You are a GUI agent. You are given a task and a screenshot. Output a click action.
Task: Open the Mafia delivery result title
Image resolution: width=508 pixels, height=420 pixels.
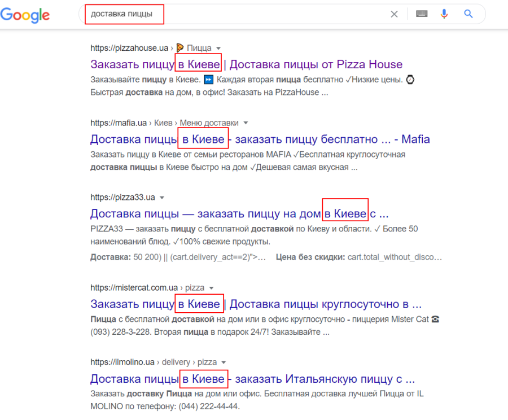pyautogui.click(x=260, y=139)
